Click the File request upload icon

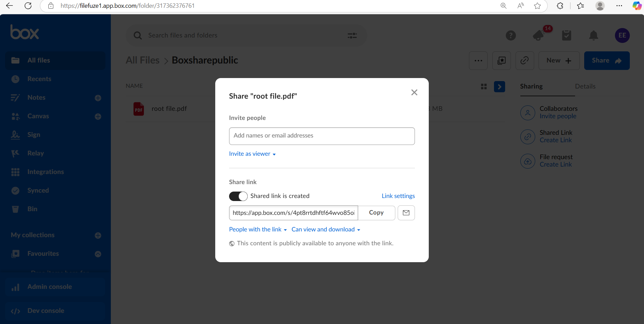tap(528, 161)
